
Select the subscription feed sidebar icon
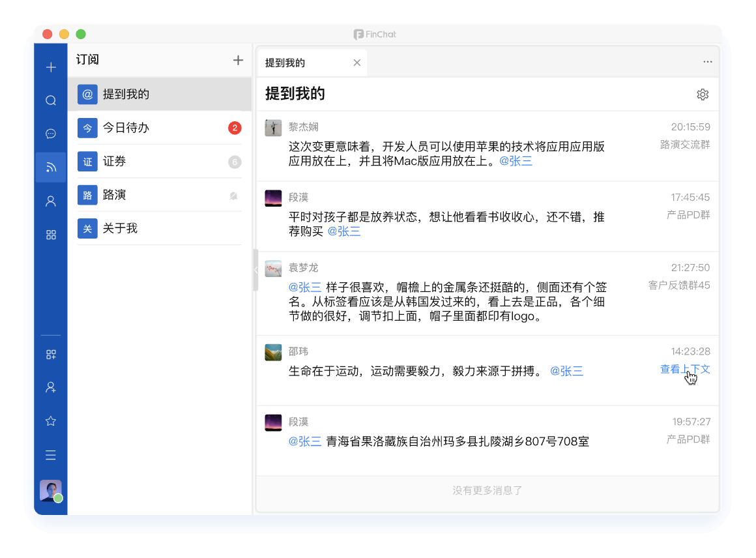point(51,168)
